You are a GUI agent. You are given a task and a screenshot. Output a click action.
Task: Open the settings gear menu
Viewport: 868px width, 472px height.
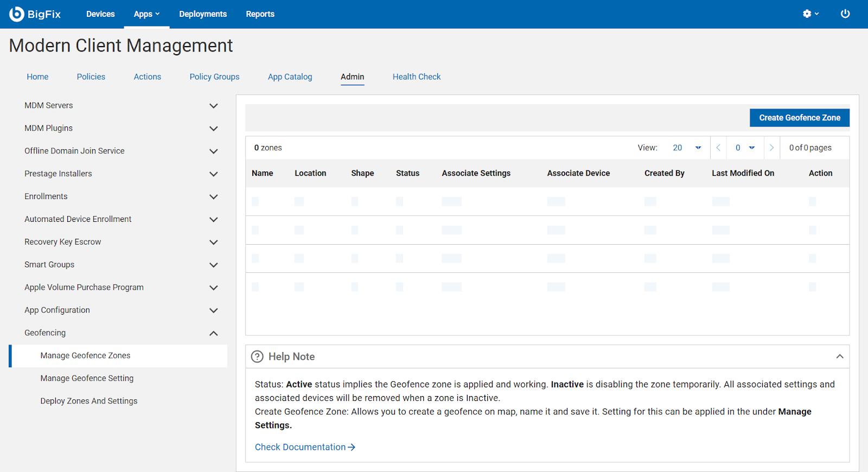810,14
